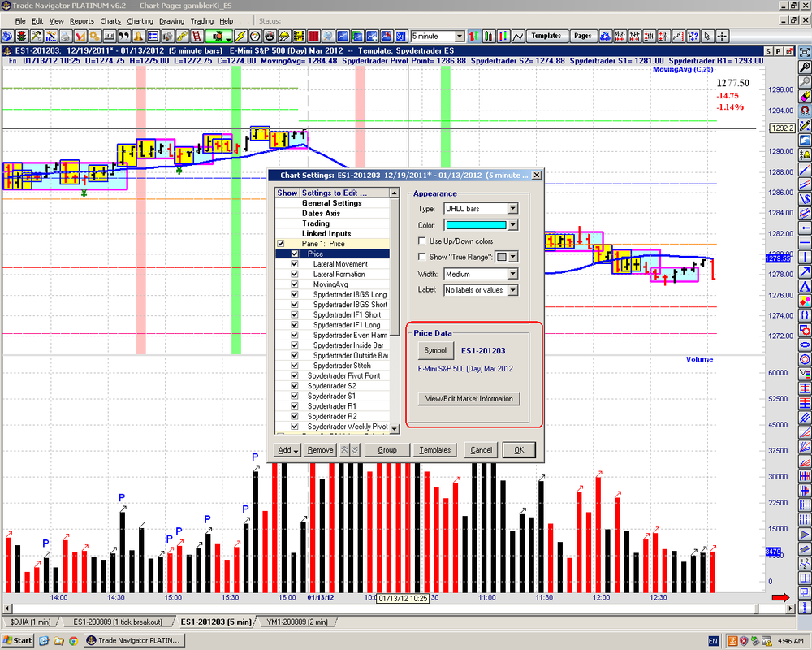Select the line chart type icon
This screenshot has height=650, width=812.
click(518, 37)
